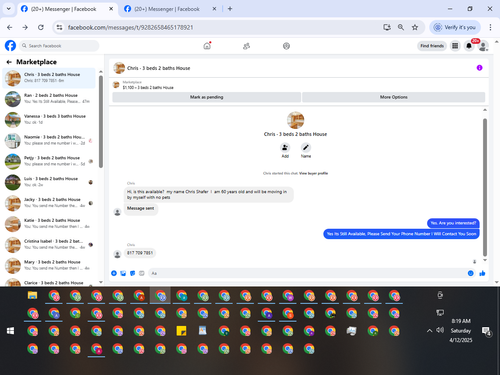
Task: Open Sticky Notes from taskbar
Action: click(181, 331)
